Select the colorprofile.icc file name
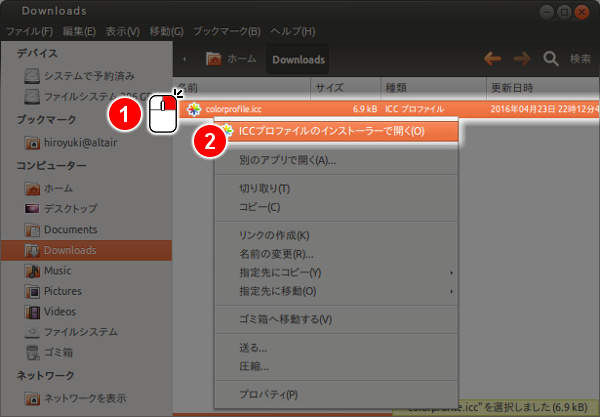 click(x=233, y=109)
